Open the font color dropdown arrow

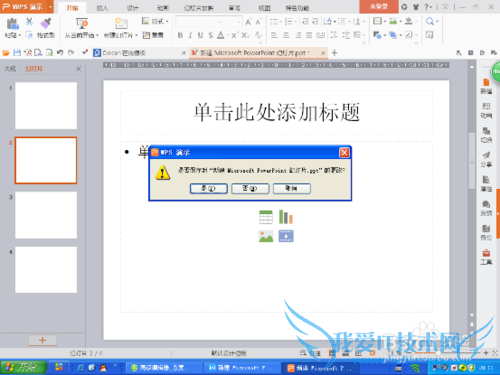227,35
